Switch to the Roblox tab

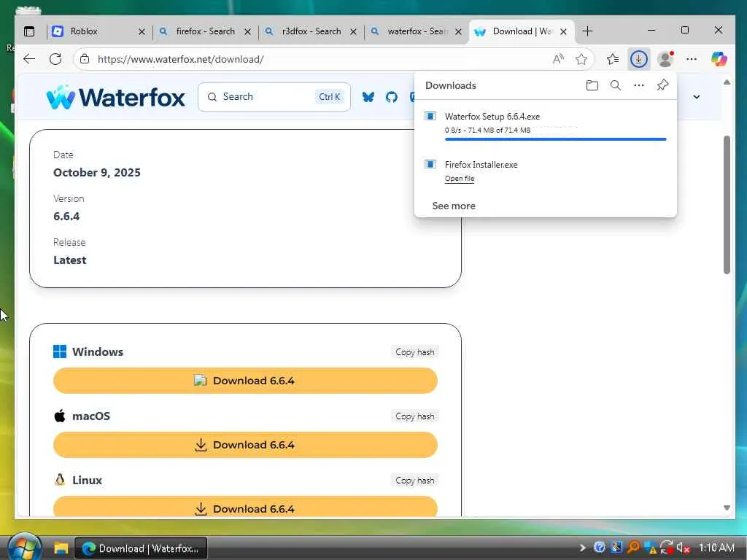98,31
